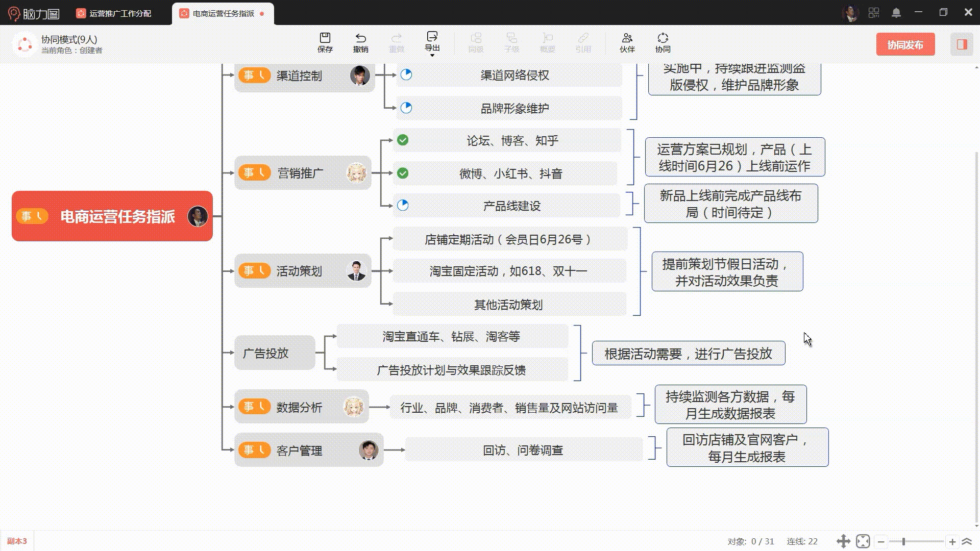Select the 广告投放 node
This screenshot has height=551, width=980.
click(275, 353)
